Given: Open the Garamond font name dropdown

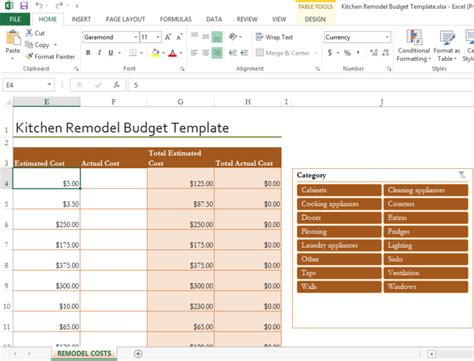Looking at the screenshot, I should tap(136, 37).
